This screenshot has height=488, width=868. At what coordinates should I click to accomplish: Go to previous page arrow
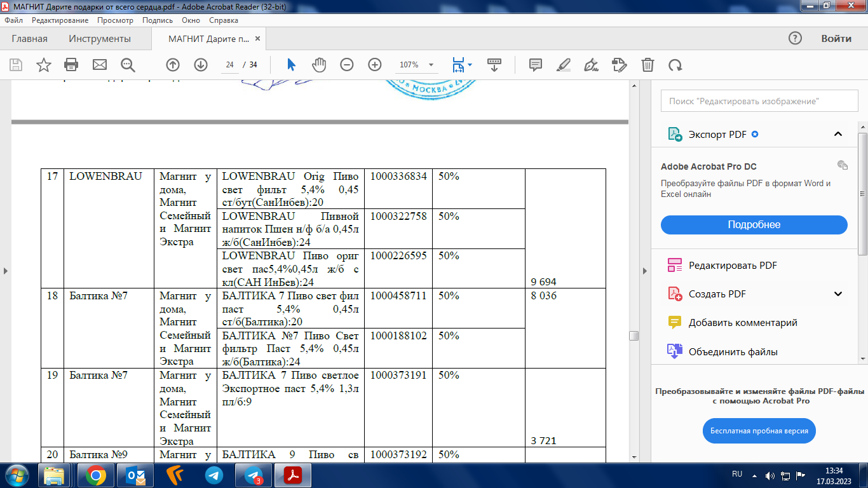click(173, 65)
